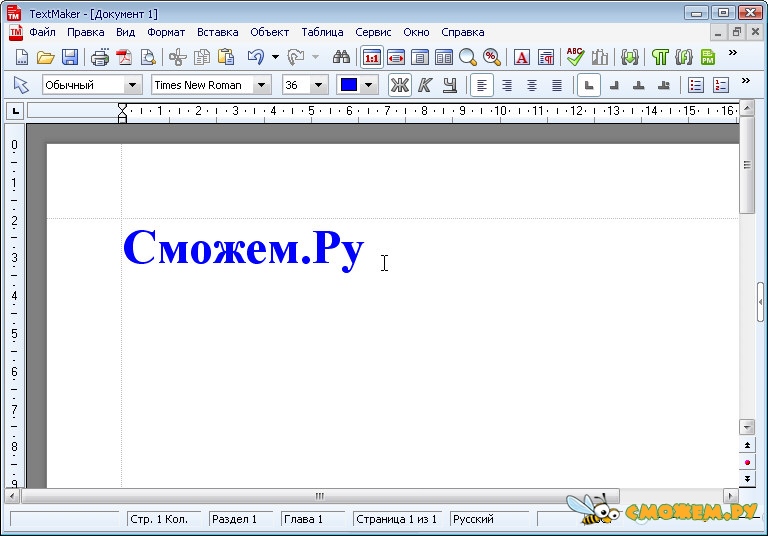This screenshot has height=536, width=768.
Task: Save document with the floppy disk icon
Action: 70,57
